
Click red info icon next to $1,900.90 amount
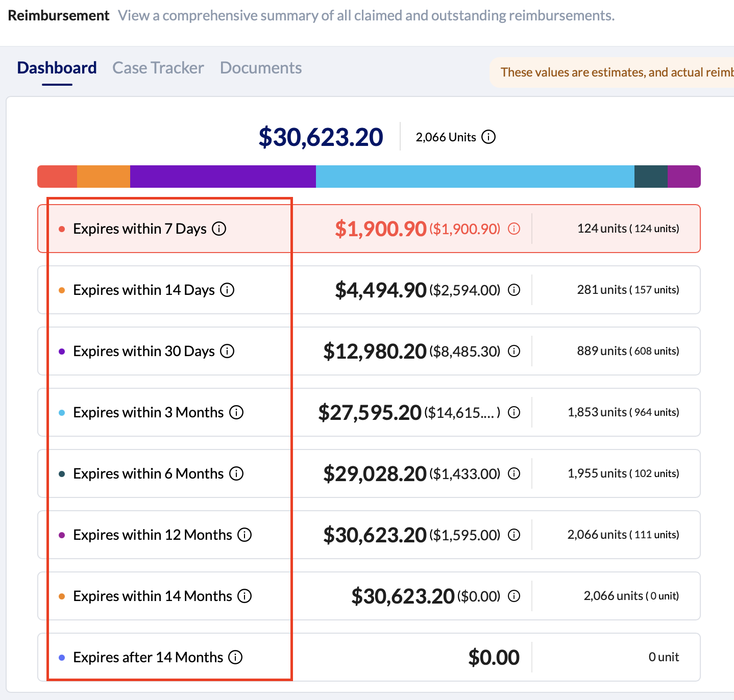(514, 229)
